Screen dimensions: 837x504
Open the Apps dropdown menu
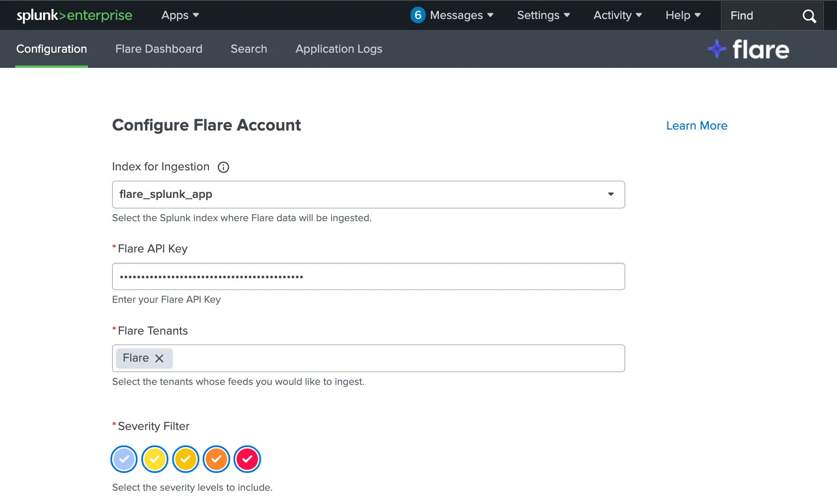[180, 15]
